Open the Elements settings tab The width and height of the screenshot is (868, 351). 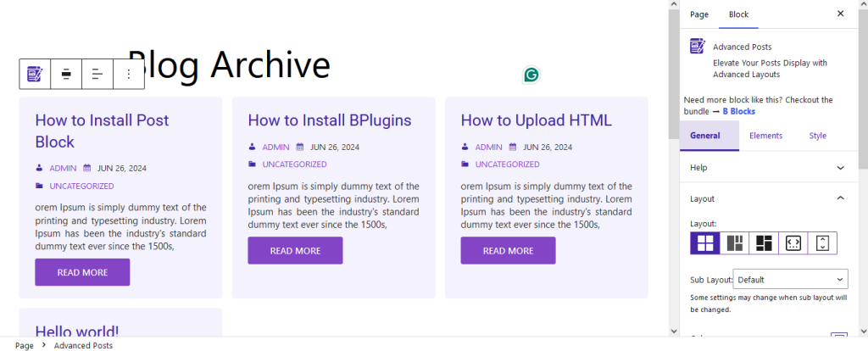point(765,136)
